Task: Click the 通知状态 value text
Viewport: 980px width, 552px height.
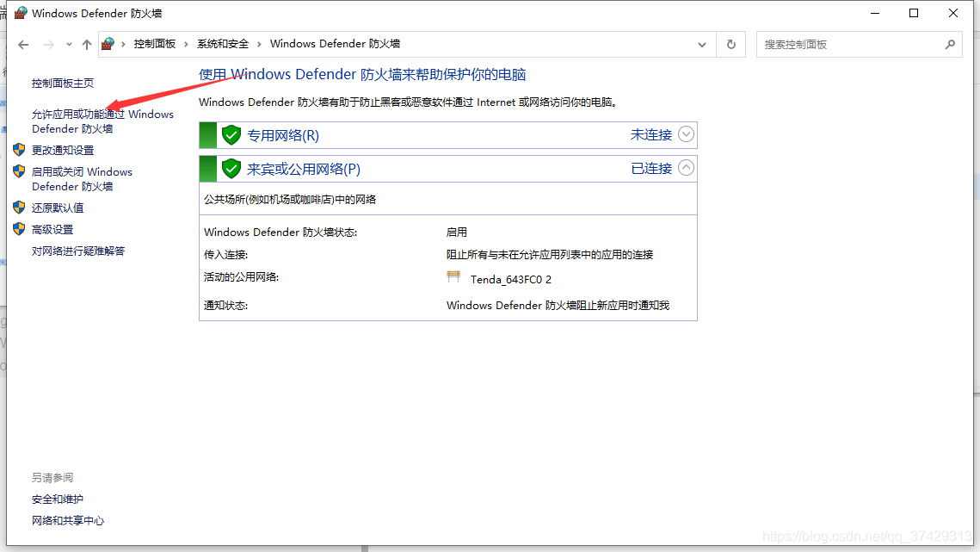Action: [558, 306]
